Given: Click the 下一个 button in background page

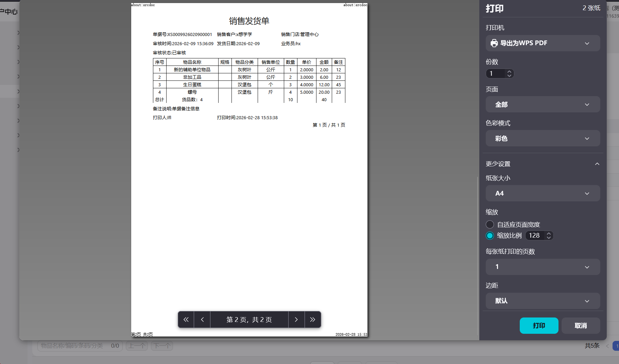Looking at the screenshot, I should click(x=162, y=346).
